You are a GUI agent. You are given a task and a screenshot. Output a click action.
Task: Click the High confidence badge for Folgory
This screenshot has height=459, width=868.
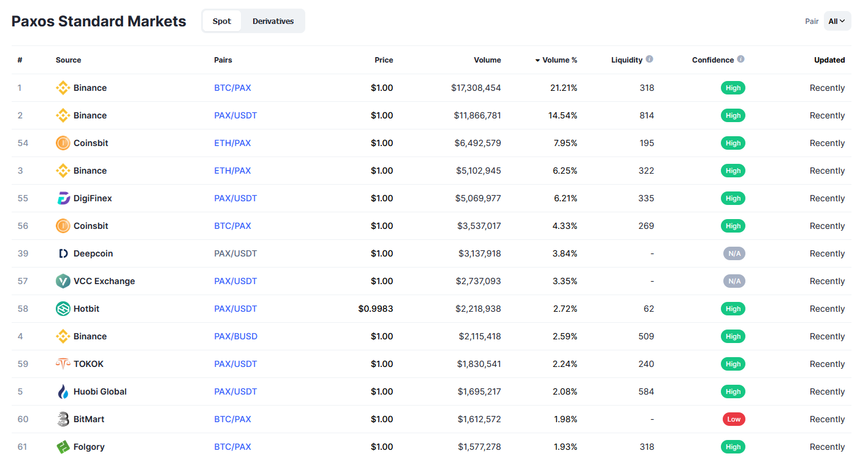point(733,447)
